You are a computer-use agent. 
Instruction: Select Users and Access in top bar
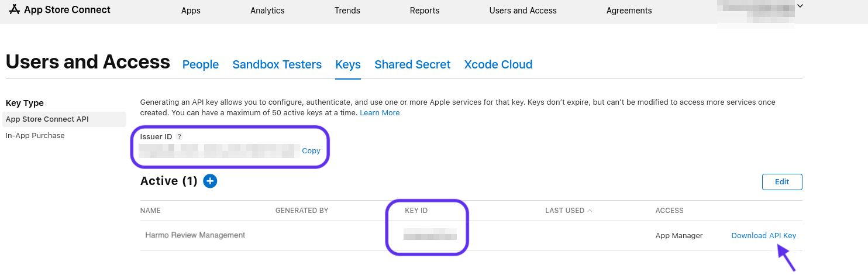523,11
